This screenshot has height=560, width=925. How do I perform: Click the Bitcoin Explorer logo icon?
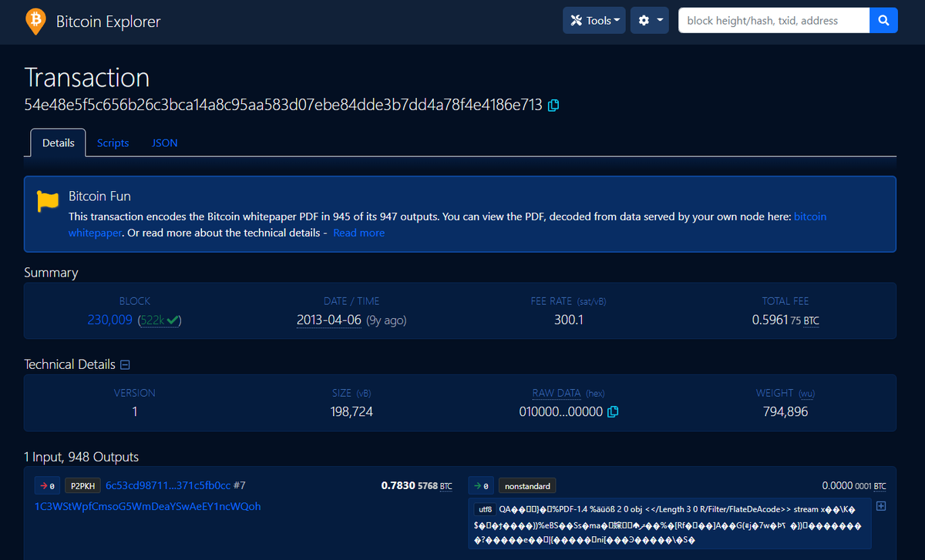click(x=35, y=21)
